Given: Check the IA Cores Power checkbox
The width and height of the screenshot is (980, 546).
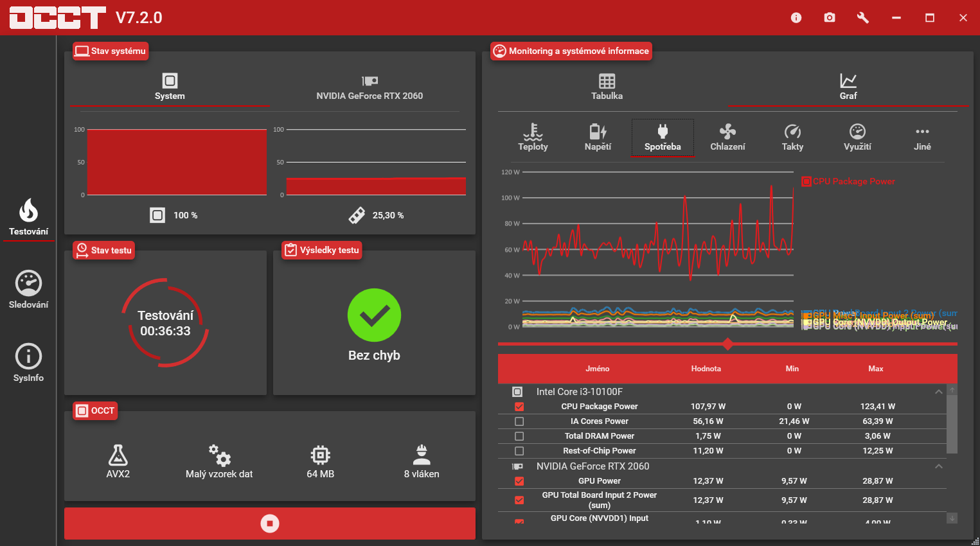Looking at the screenshot, I should click(x=519, y=421).
